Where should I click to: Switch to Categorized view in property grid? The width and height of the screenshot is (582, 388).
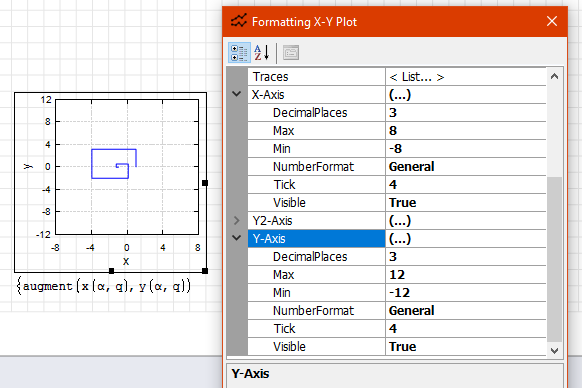(239, 53)
